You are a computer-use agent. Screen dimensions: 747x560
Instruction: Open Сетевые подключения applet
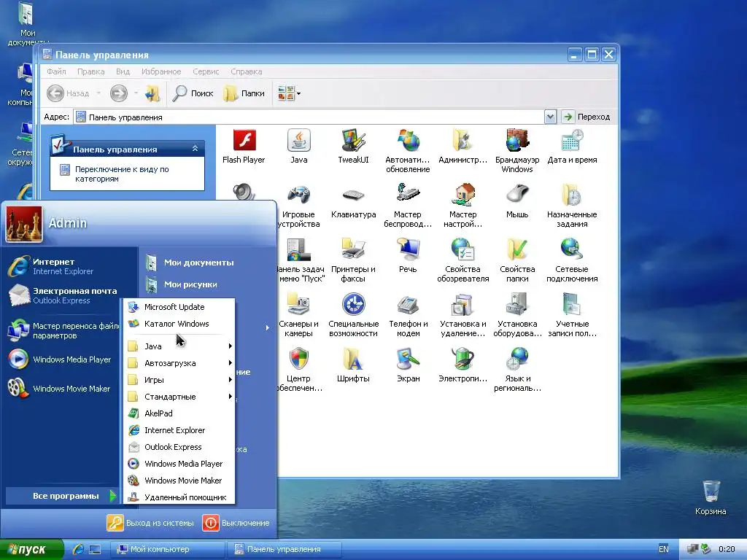pos(572,260)
